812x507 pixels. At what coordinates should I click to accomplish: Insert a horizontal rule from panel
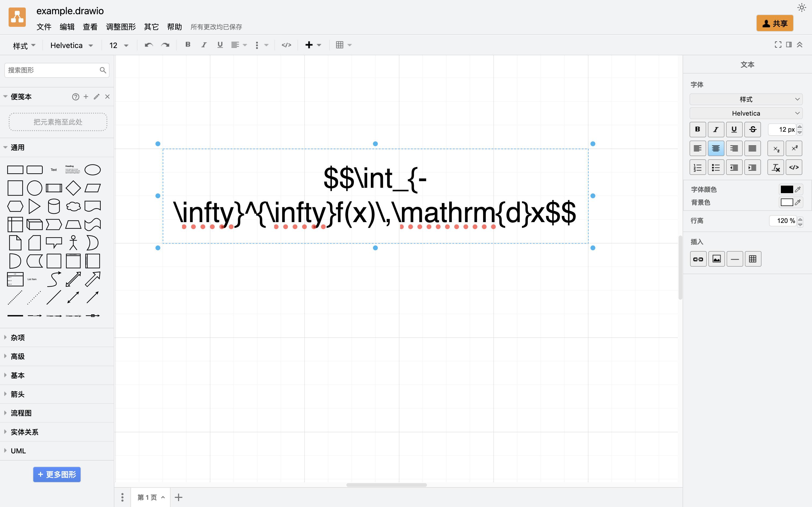pos(734,259)
